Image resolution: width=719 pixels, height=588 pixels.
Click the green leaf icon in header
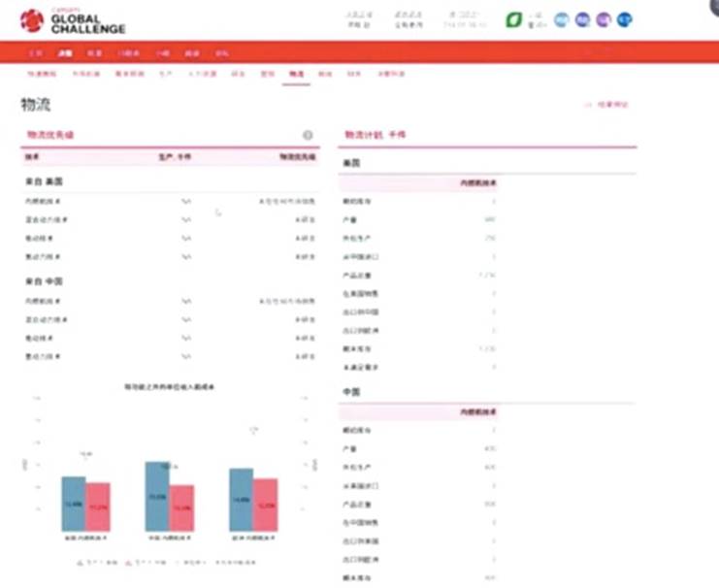tap(512, 19)
